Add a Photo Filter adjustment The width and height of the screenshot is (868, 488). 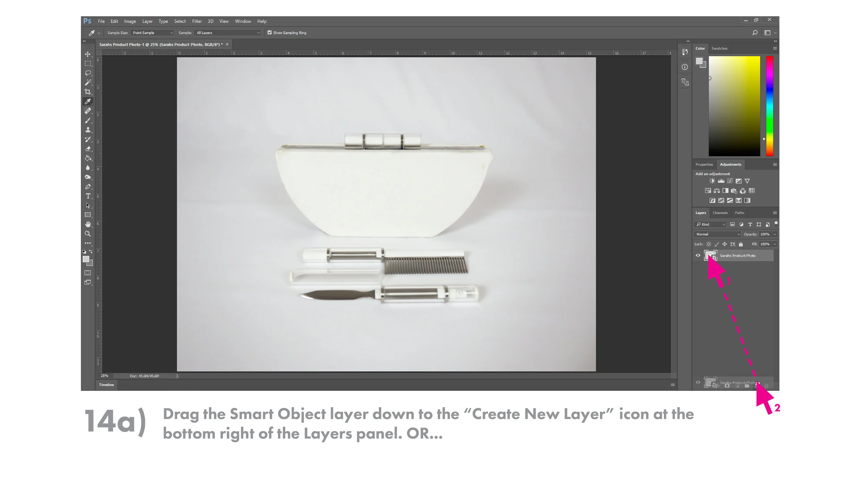[x=734, y=191]
